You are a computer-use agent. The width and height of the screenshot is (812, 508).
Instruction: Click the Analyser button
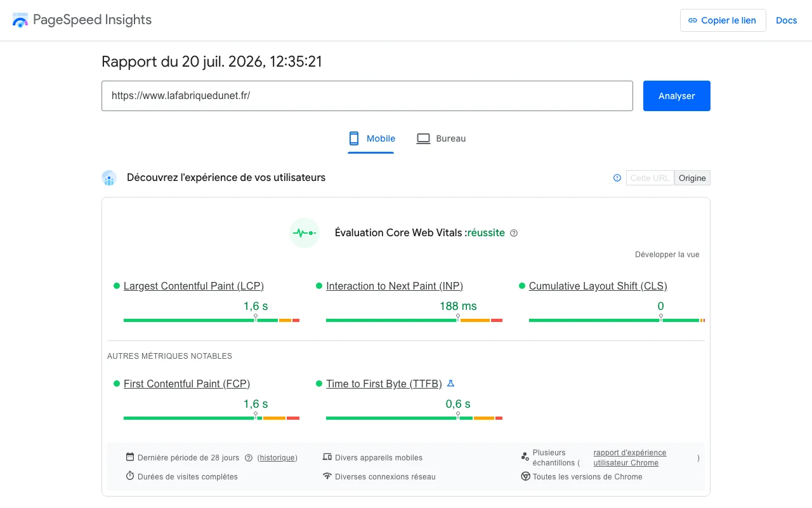point(677,96)
